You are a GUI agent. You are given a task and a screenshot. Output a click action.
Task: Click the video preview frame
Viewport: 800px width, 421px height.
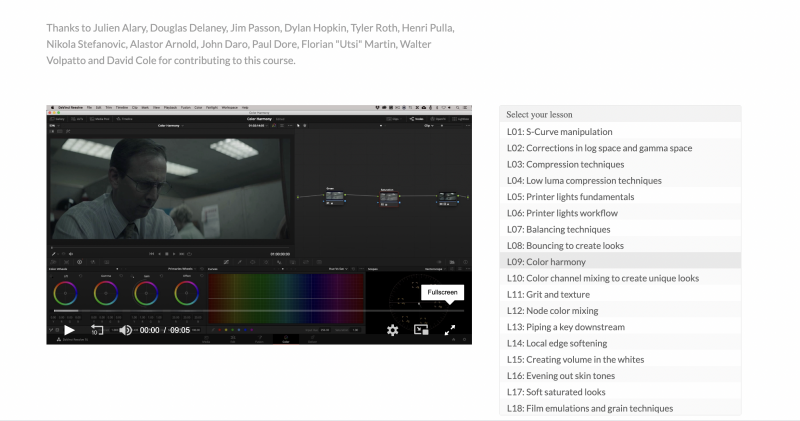point(259,225)
